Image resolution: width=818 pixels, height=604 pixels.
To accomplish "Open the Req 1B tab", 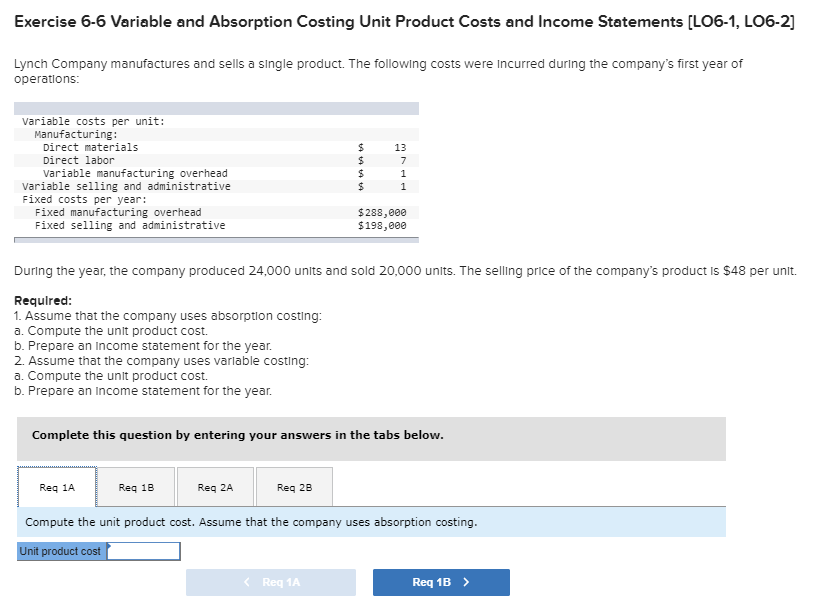I will pyautogui.click(x=136, y=487).
